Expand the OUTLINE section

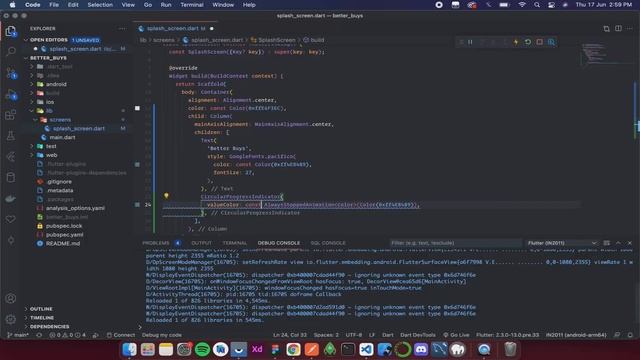[41, 309]
